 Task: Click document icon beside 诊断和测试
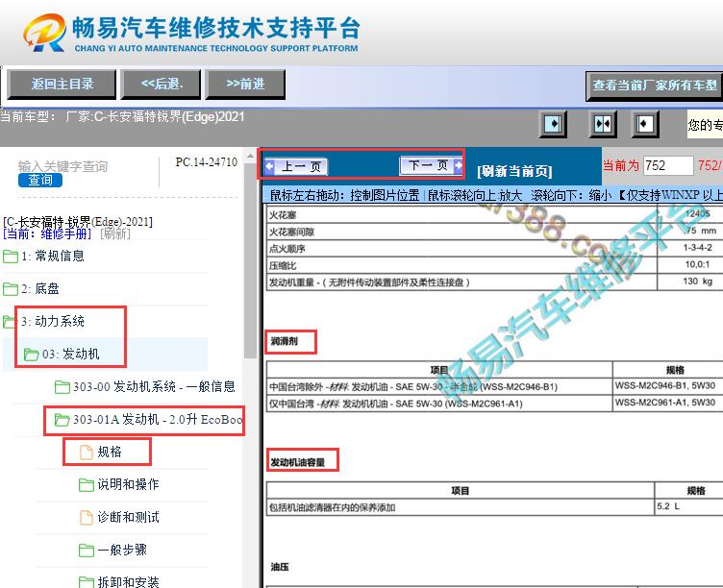[87, 518]
